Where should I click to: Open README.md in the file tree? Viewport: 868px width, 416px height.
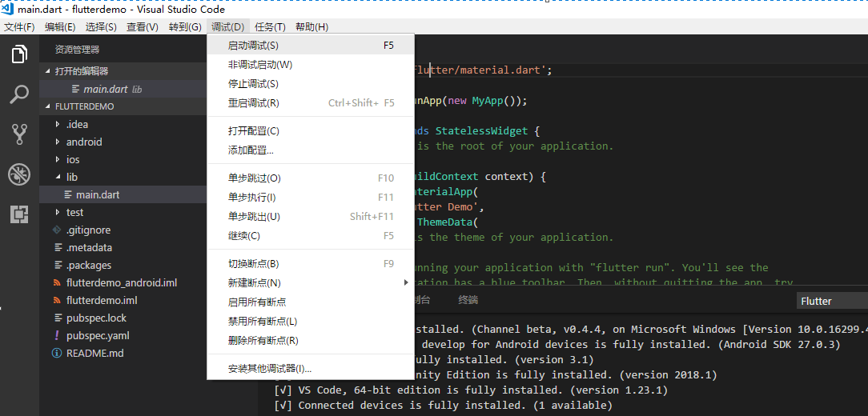[x=123, y=353]
